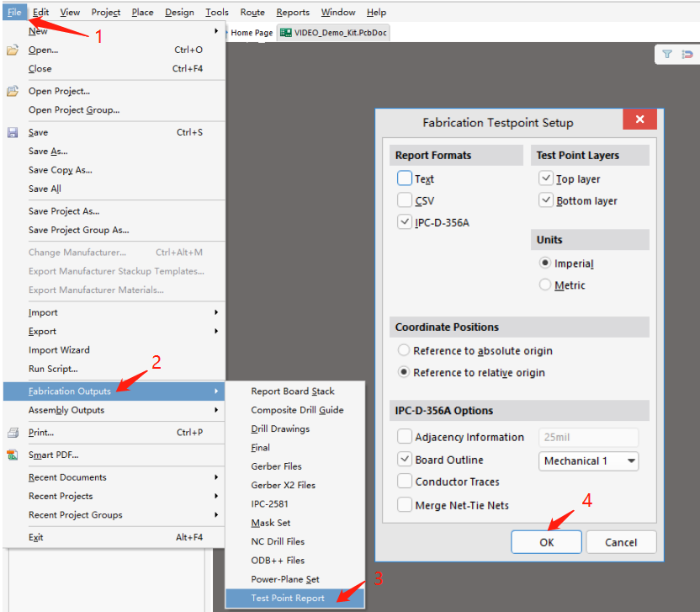Image resolution: width=700 pixels, height=612 pixels.
Task: Open the Mechanical 1 layer dropdown
Action: (x=588, y=460)
